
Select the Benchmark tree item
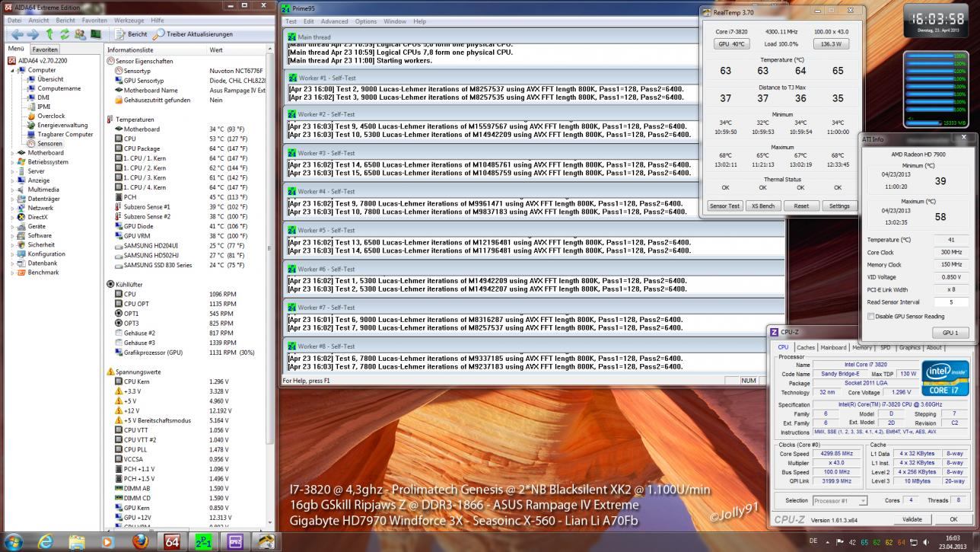pos(43,273)
